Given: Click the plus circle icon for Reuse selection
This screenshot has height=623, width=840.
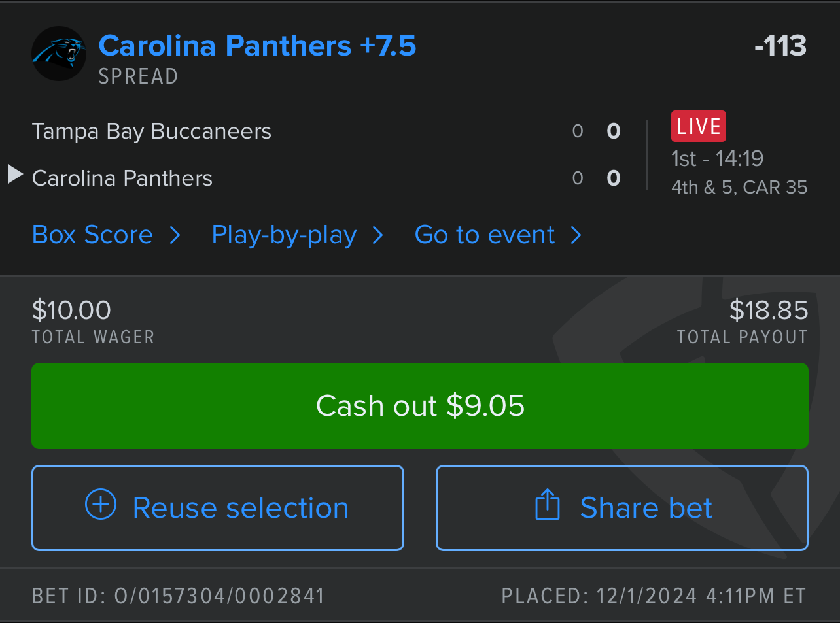Looking at the screenshot, I should pyautogui.click(x=101, y=505).
